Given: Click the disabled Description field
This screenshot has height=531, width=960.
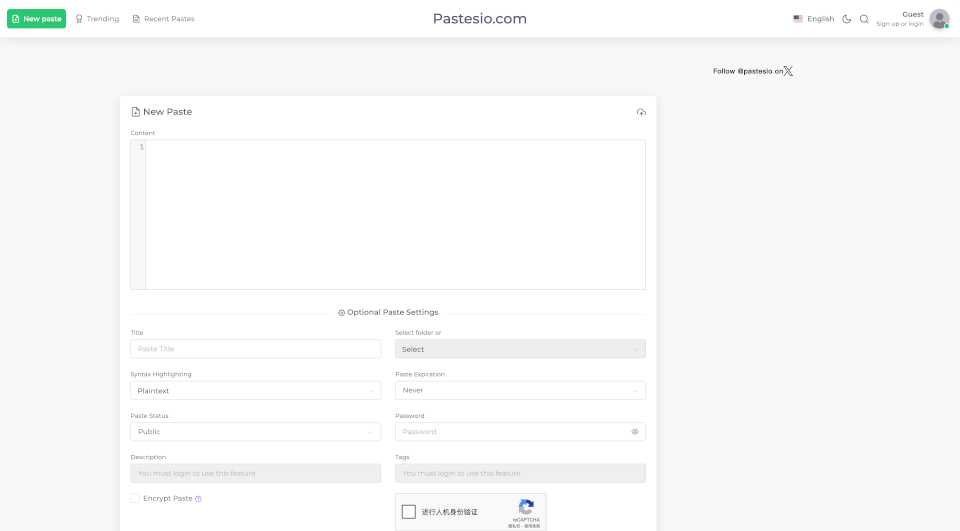Looking at the screenshot, I should click(x=255, y=473).
